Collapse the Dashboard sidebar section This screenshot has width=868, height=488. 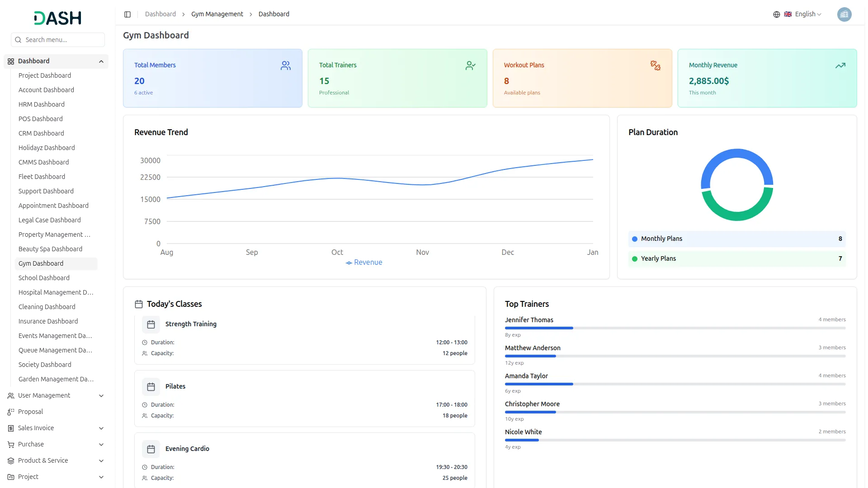coord(101,61)
